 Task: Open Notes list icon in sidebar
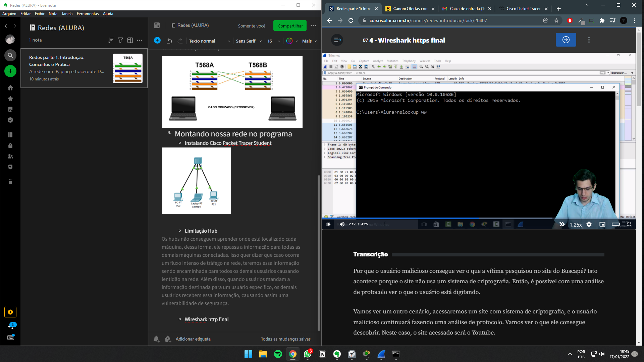[10, 109]
